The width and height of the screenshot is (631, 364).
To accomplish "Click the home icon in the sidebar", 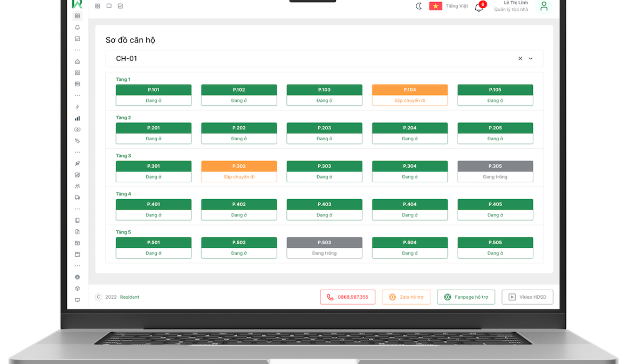I will [x=77, y=61].
